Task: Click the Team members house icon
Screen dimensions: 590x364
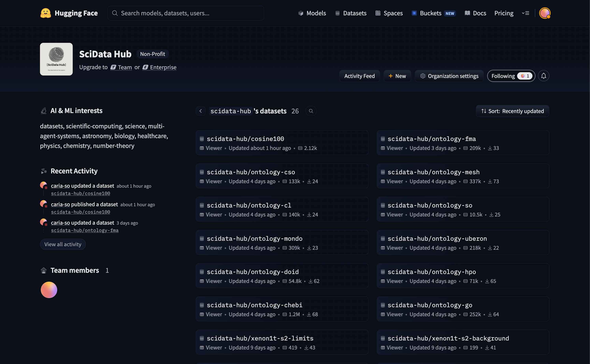Action: [x=44, y=270]
